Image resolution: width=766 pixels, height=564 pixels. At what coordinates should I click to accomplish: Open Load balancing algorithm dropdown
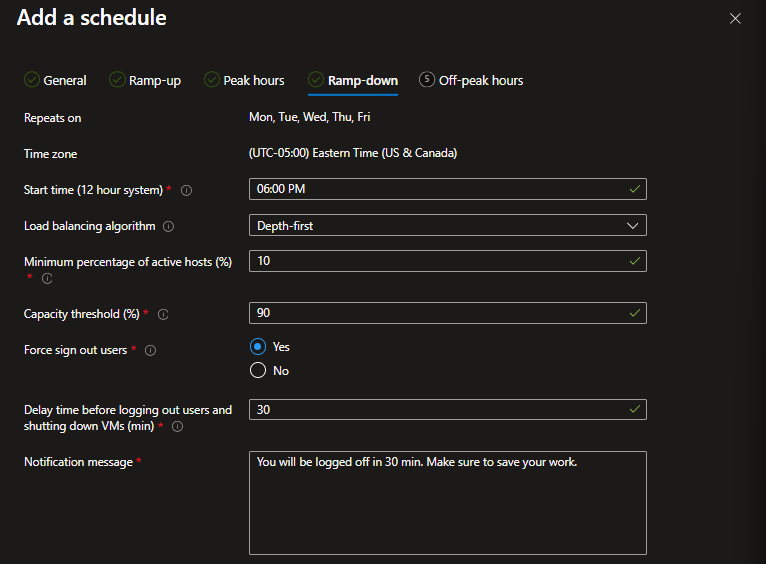pyautogui.click(x=446, y=226)
